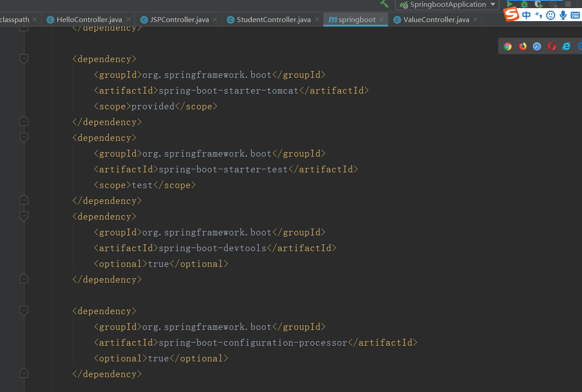Open Chrome browser preview icon
The width and height of the screenshot is (582, 392).
coord(508,46)
